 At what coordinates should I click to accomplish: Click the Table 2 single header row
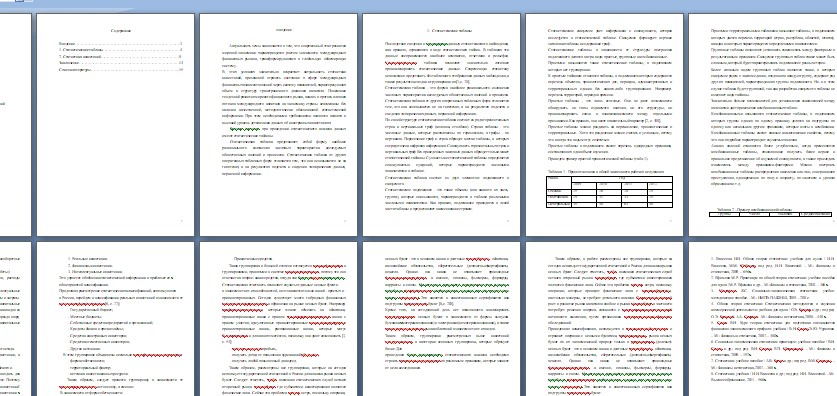coord(770,215)
